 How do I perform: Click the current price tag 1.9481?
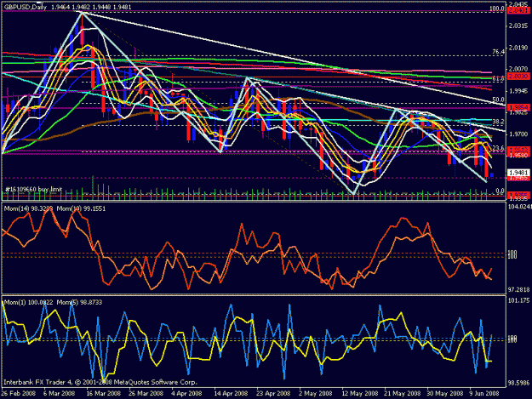[x=518, y=173]
